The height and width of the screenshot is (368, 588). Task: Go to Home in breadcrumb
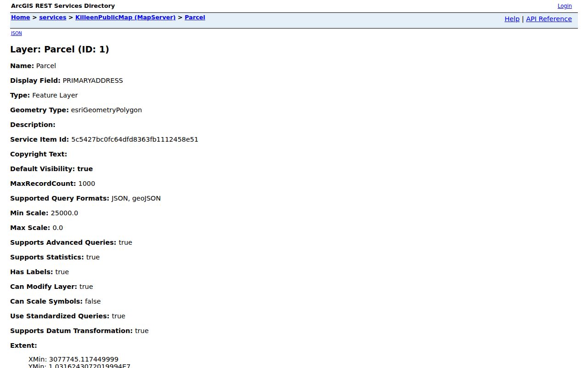coord(20,17)
